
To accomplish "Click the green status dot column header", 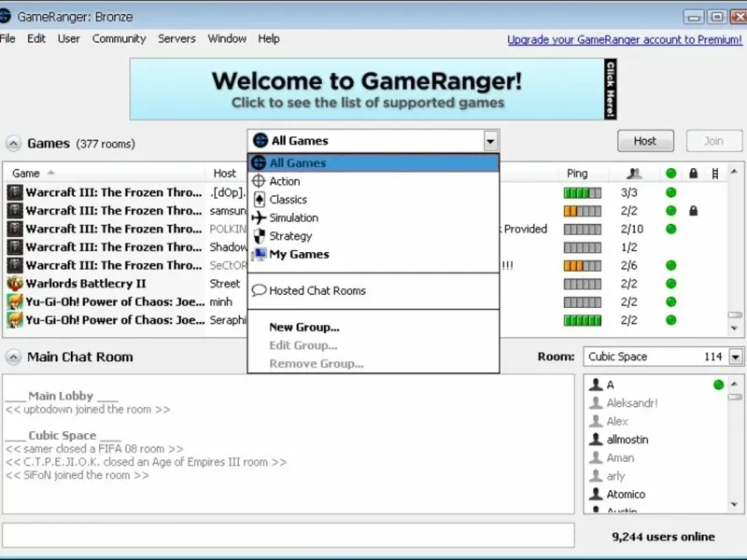I will 670,174.
